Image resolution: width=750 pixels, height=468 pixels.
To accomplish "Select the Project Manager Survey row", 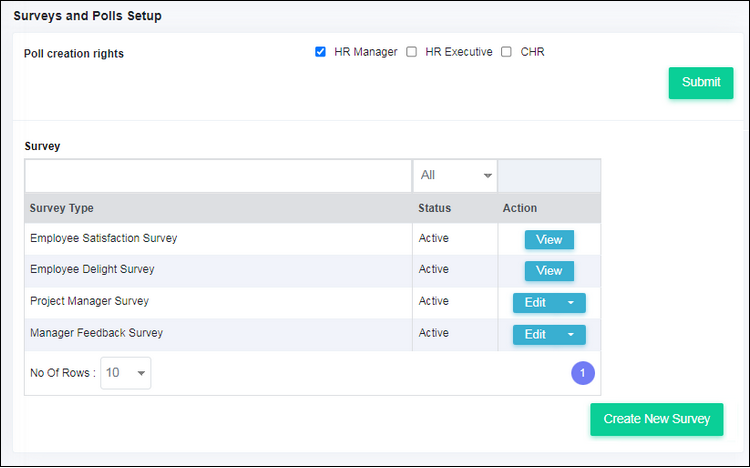I will [313, 303].
